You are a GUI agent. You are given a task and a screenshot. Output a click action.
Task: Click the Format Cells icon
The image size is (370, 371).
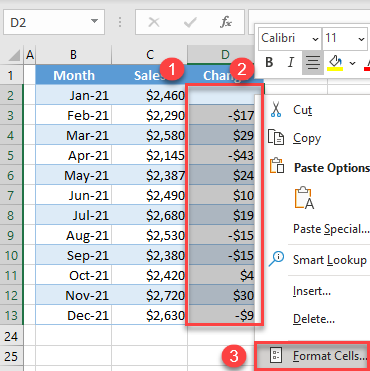click(x=277, y=355)
